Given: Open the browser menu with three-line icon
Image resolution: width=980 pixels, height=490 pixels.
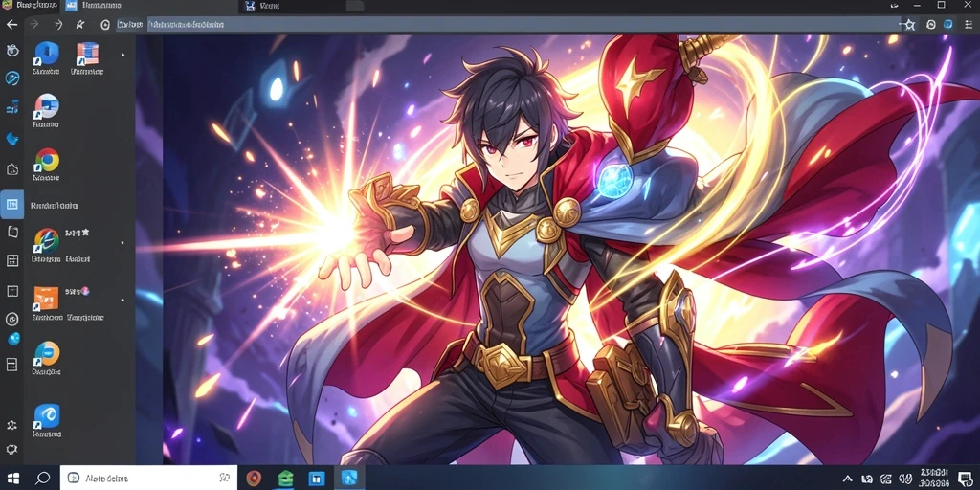Looking at the screenshot, I should point(969,24).
